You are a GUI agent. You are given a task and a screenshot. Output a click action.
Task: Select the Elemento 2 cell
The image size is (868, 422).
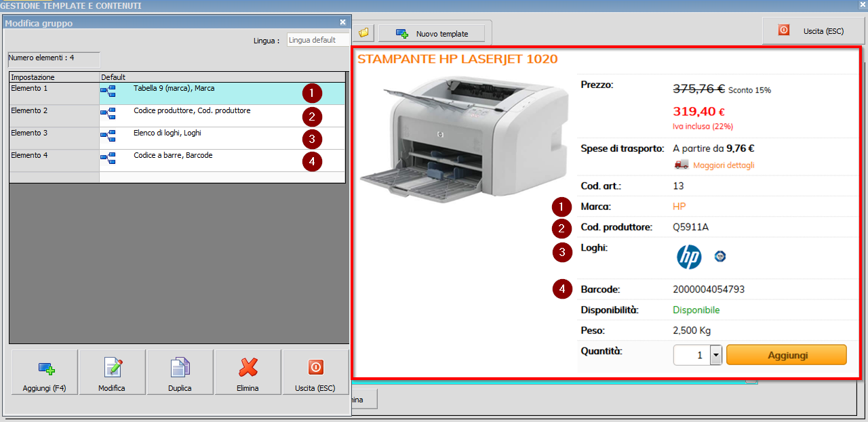point(54,116)
